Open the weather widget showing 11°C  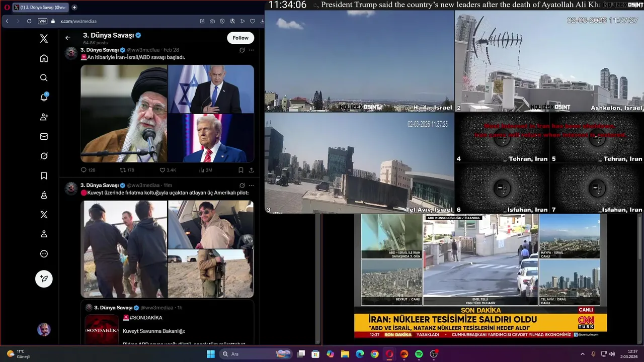(19, 354)
